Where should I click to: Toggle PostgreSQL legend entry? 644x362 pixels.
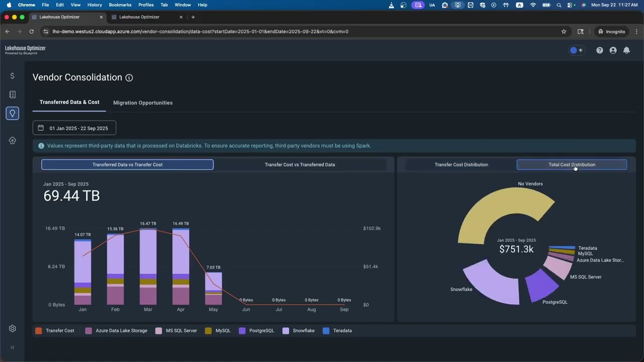click(x=257, y=331)
